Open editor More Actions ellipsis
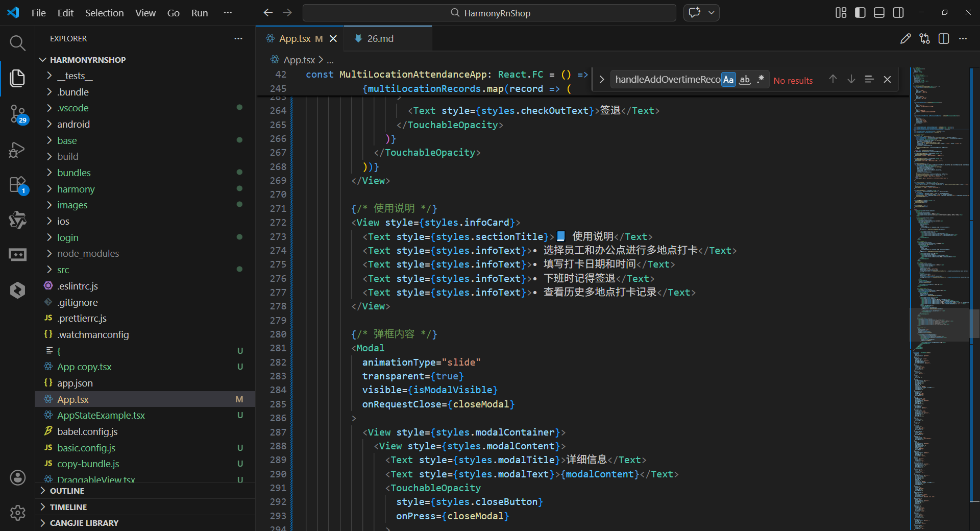The height and width of the screenshot is (531, 980). [x=963, y=39]
